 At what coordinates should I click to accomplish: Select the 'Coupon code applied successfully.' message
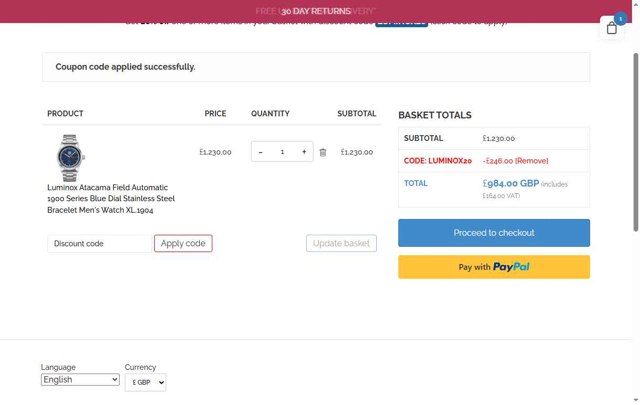pos(125,67)
